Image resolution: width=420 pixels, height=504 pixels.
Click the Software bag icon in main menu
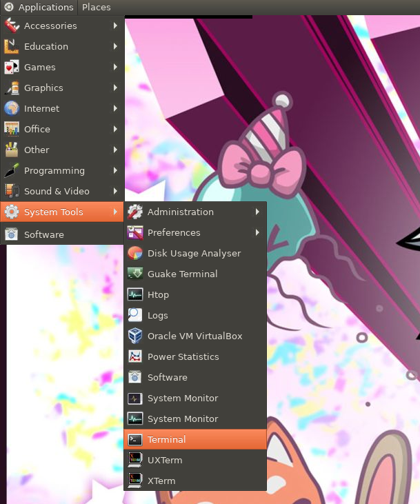click(x=12, y=234)
